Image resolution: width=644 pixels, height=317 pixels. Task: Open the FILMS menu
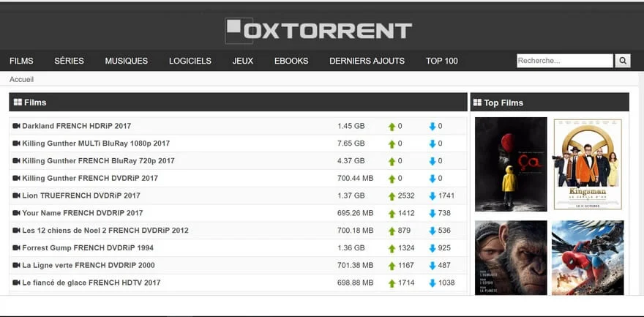point(21,61)
